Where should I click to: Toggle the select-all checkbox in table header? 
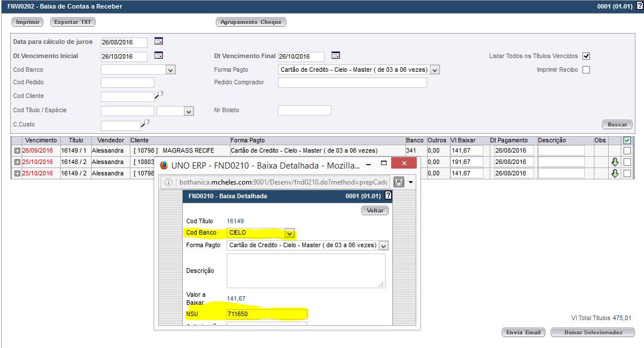point(627,141)
